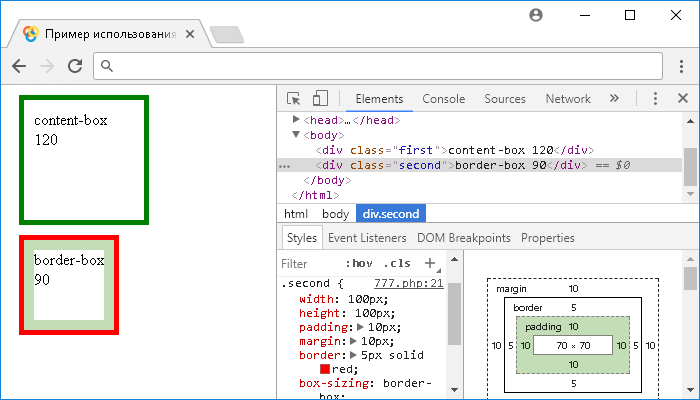This screenshot has height=400, width=700.
Task: Close the Пример использования tab
Action: (x=190, y=34)
